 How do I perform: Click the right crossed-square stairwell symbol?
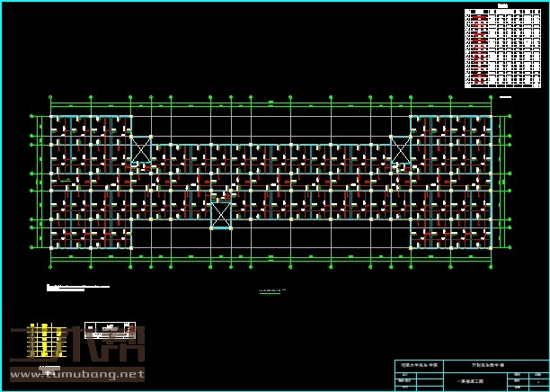[x=400, y=149]
